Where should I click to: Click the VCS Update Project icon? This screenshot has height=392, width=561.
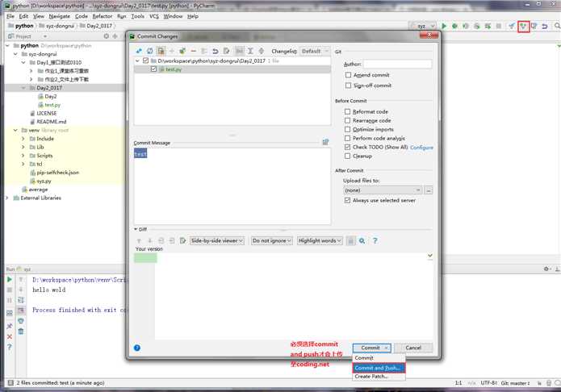(512, 26)
